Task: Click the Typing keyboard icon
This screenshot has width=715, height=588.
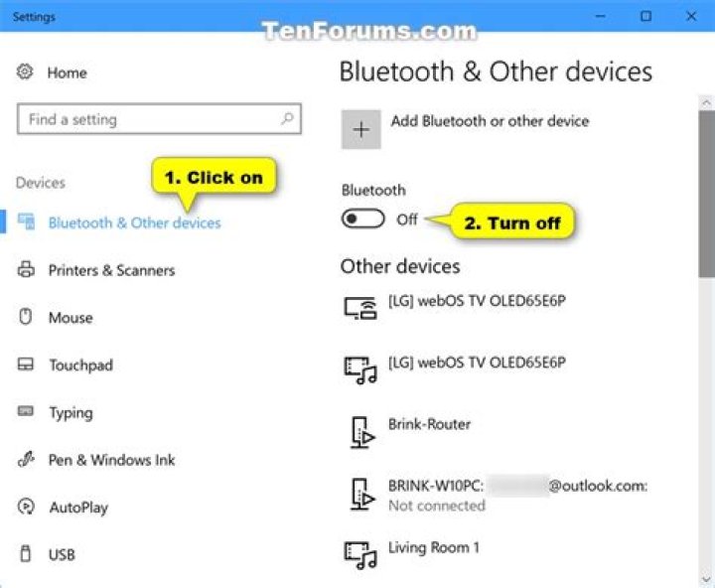Action: coord(27,412)
